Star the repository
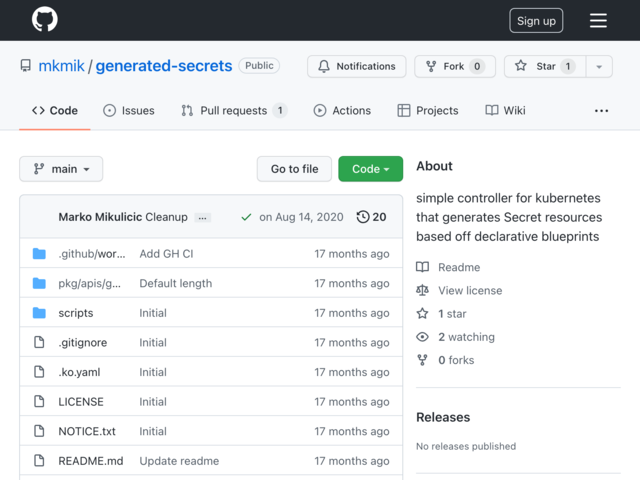Viewport: 640px width, 480px height. click(x=545, y=66)
